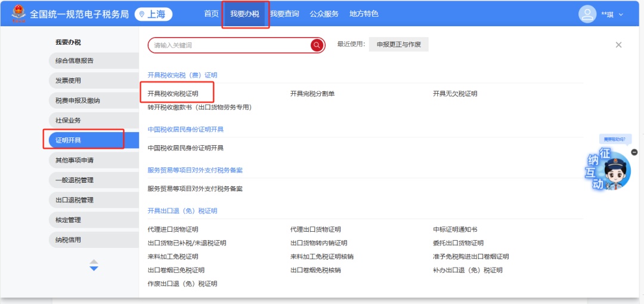Screen dimensions: 644x304
Task: Close the menu panel with the X
Action: coord(618,45)
